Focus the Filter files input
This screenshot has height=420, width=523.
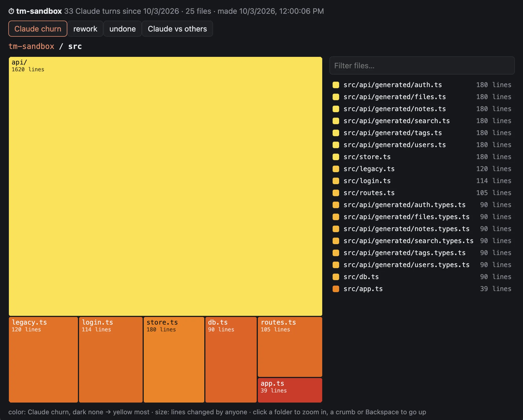click(x=422, y=66)
